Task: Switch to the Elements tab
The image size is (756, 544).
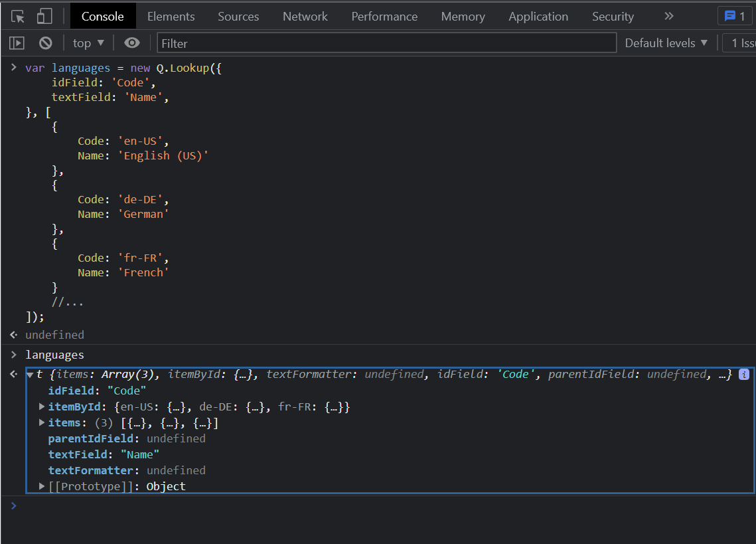Action: (171, 16)
